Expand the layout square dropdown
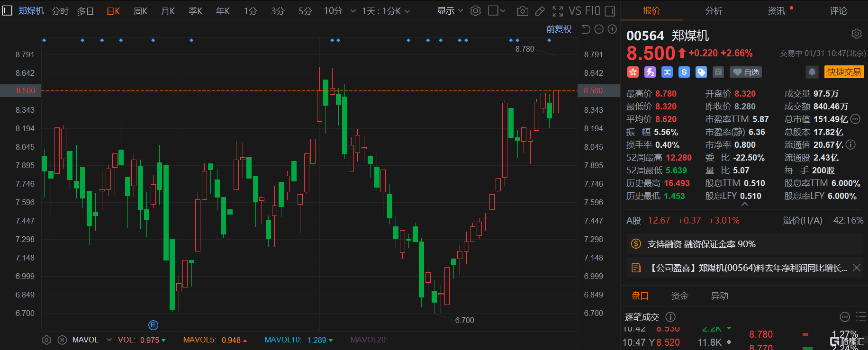This screenshot has width=868, height=350. 497,11
